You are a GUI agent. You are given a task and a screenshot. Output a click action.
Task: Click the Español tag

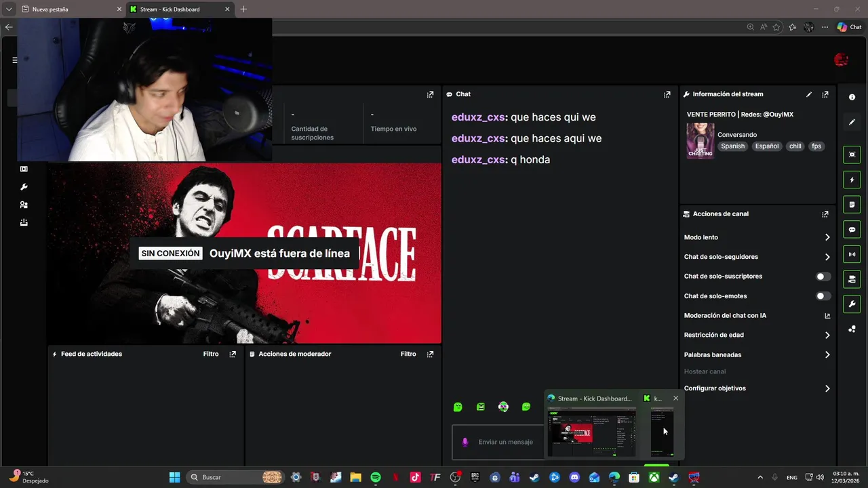click(767, 146)
